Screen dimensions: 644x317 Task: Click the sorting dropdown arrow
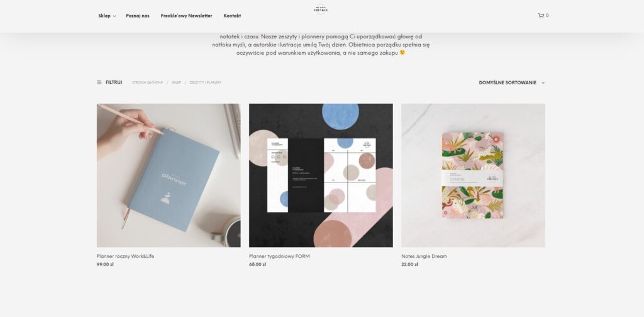pyautogui.click(x=543, y=82)
